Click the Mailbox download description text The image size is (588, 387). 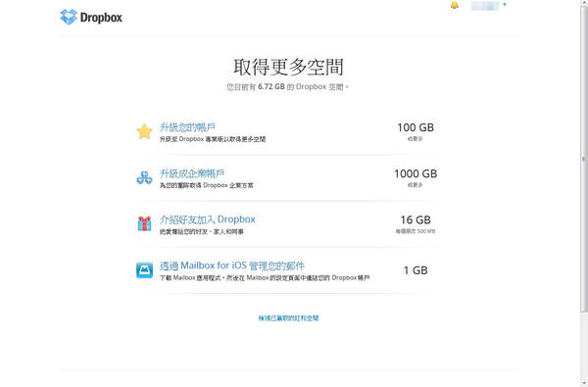[x=265, y=278]
